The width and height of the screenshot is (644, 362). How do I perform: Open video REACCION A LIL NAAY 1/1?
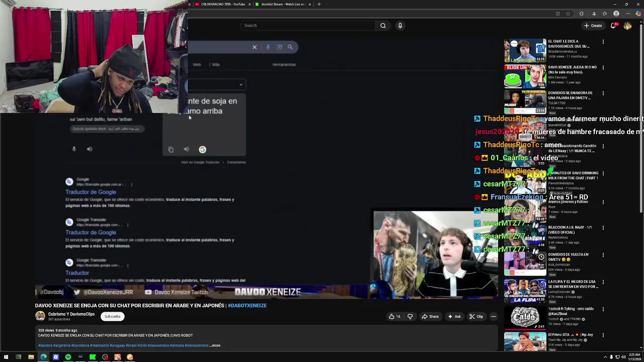pyautogui.click(x=570, y=229)
